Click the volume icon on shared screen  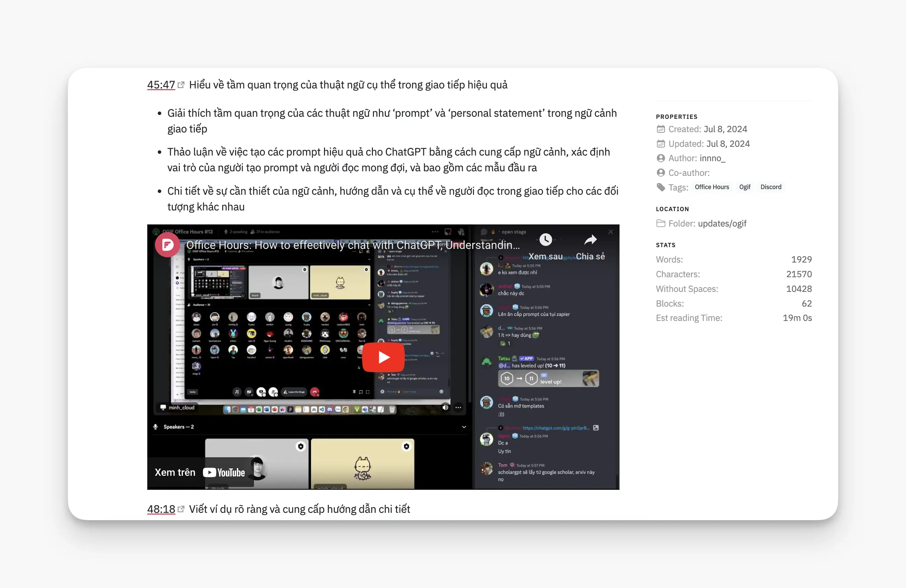445,407
